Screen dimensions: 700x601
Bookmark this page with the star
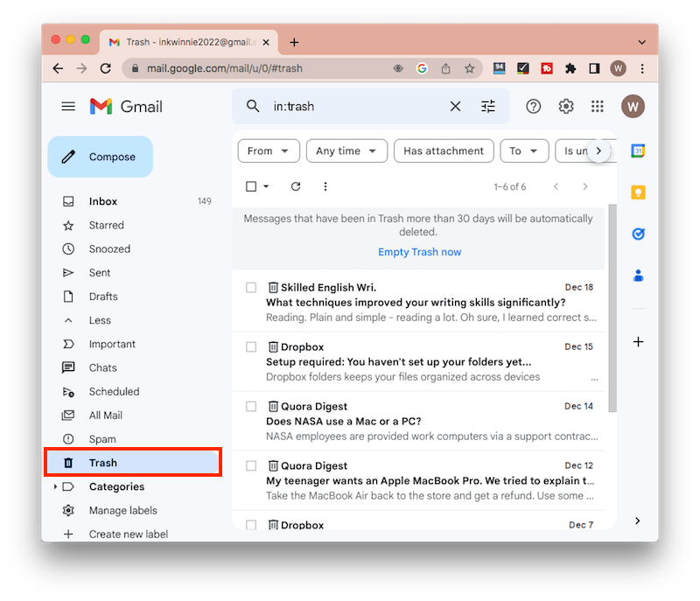(x=469, y=68)
